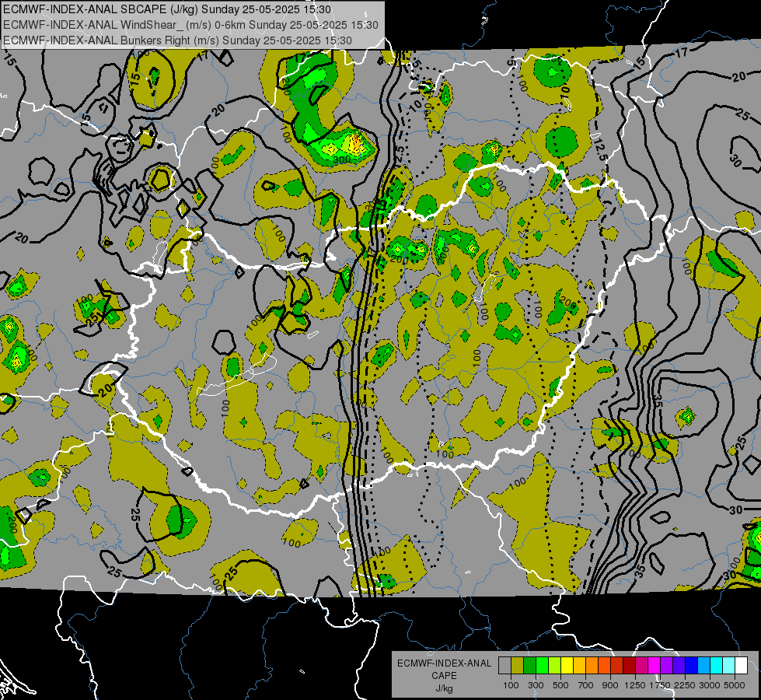Click the 300 legend tick label
761x700 pixels.
click(536, 685)
